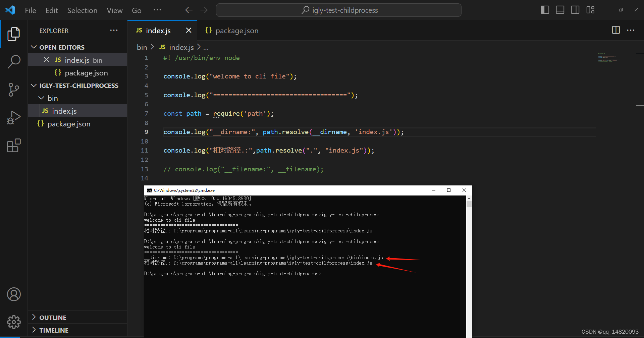This screenshot has height=338, width=644.
Task: Switch to the package.json tab
Action: [236, 31]
